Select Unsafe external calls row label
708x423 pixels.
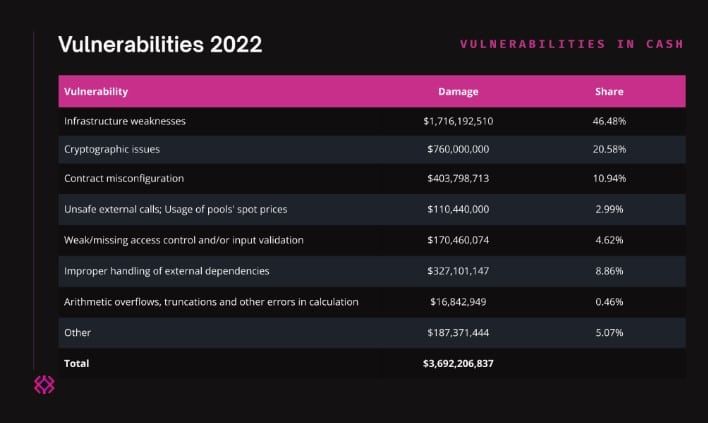(x=175, y=209)
